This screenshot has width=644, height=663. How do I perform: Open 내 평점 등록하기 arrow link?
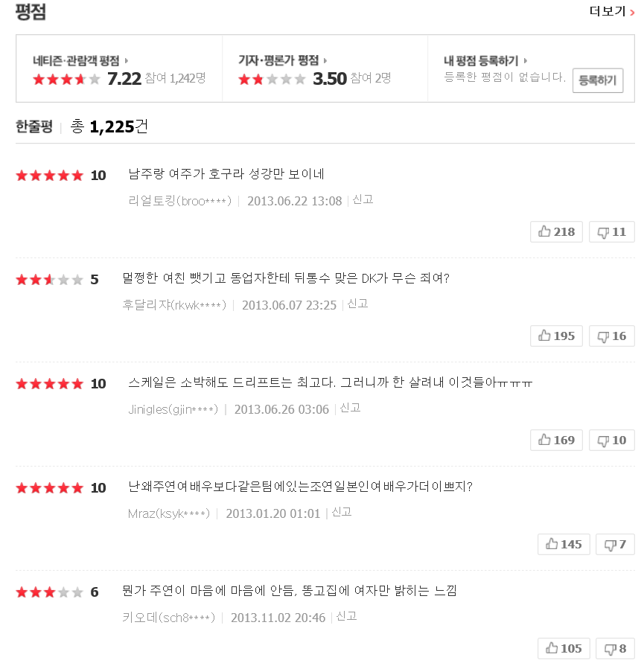[526, 60]
